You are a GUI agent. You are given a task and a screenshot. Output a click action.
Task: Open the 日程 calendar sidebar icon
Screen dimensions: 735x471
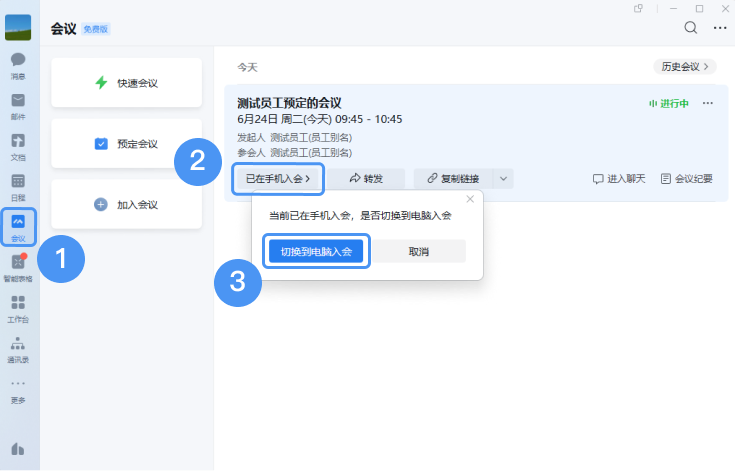(x=18, y=186)
